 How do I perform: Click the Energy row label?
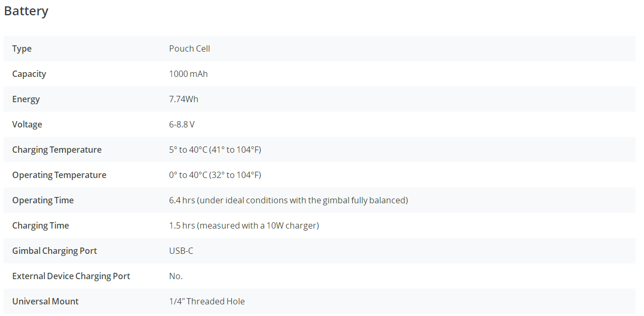[x=26, y=100]
